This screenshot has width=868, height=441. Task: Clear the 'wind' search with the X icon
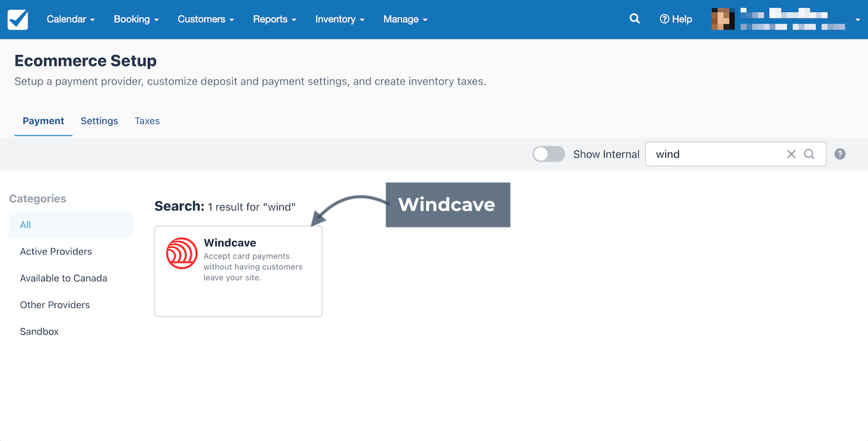(791, 154)
